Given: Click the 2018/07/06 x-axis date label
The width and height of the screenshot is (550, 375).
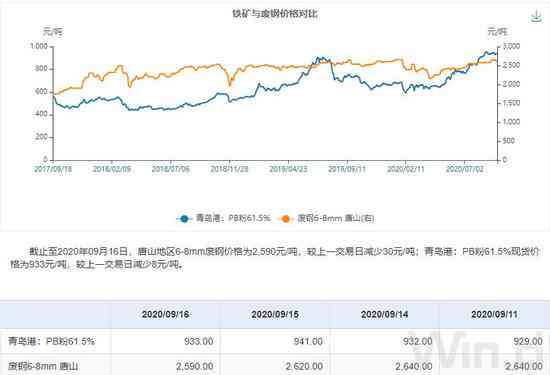Looking at the screenshot, I should pyautogui.click(x=171, y=169).
